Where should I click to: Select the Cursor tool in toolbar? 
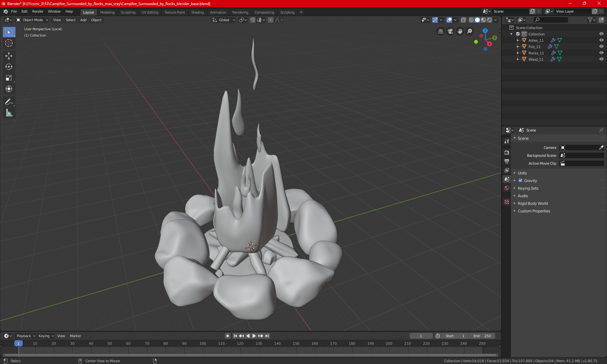9,43
